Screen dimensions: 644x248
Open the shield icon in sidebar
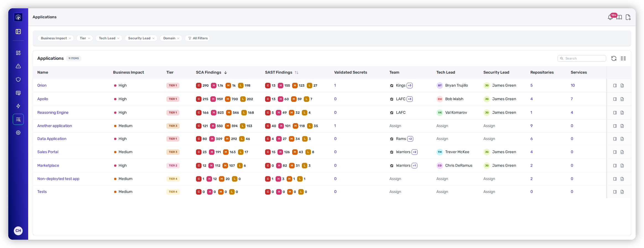(x=18, y=79)
